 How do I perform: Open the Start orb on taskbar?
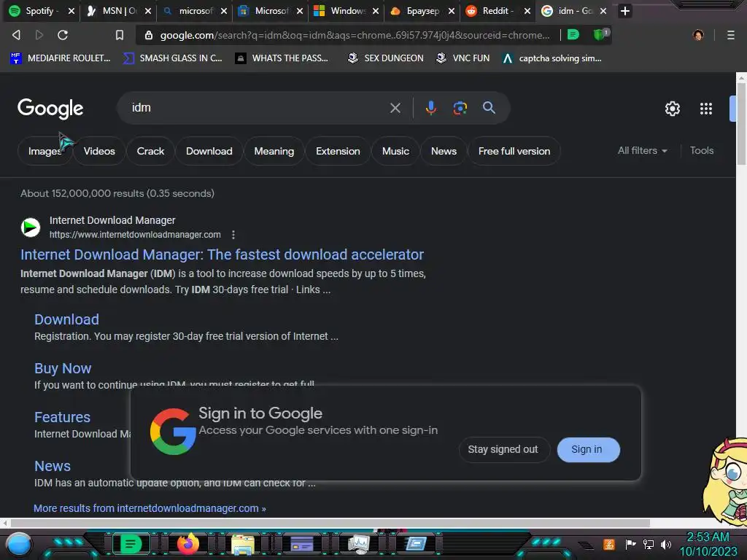(x=19, y=545)
